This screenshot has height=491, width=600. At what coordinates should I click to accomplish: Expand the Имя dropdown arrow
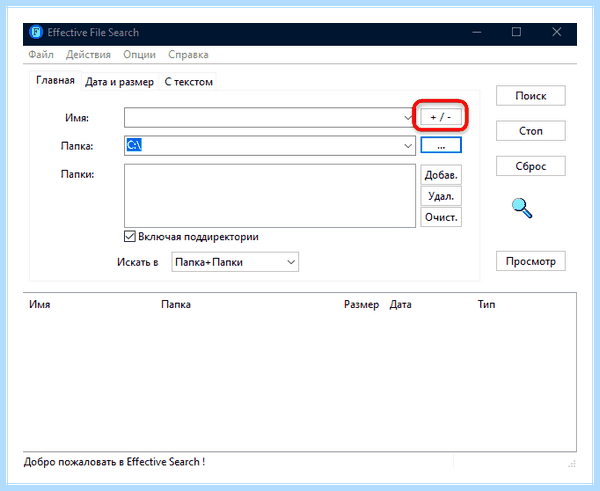click(408, 117)
